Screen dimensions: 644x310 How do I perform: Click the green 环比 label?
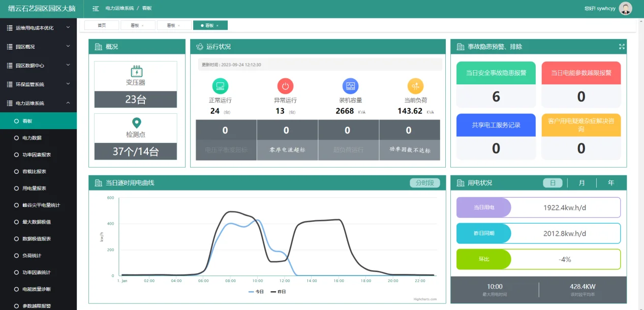tap(484, 259)
